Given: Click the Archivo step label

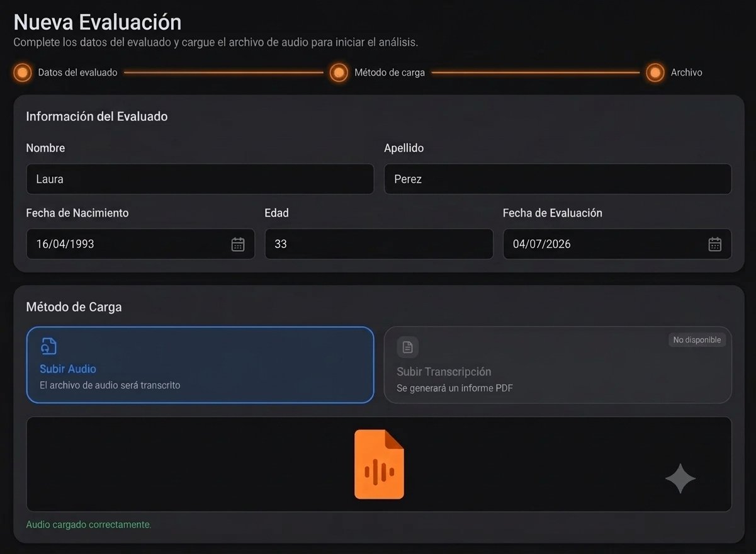Looking at the screenshot, I should click(x=686, y=72).
